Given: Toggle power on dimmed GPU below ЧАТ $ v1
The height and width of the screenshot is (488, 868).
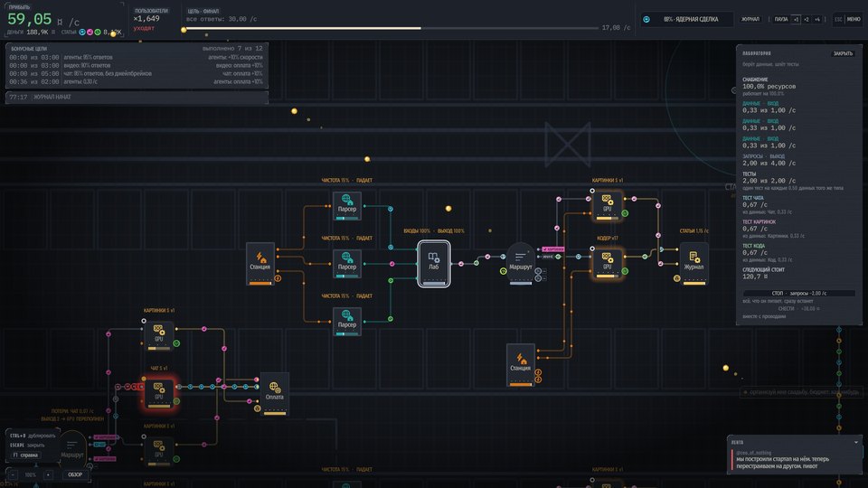Looking at the screenshot, I should point(176,459).
